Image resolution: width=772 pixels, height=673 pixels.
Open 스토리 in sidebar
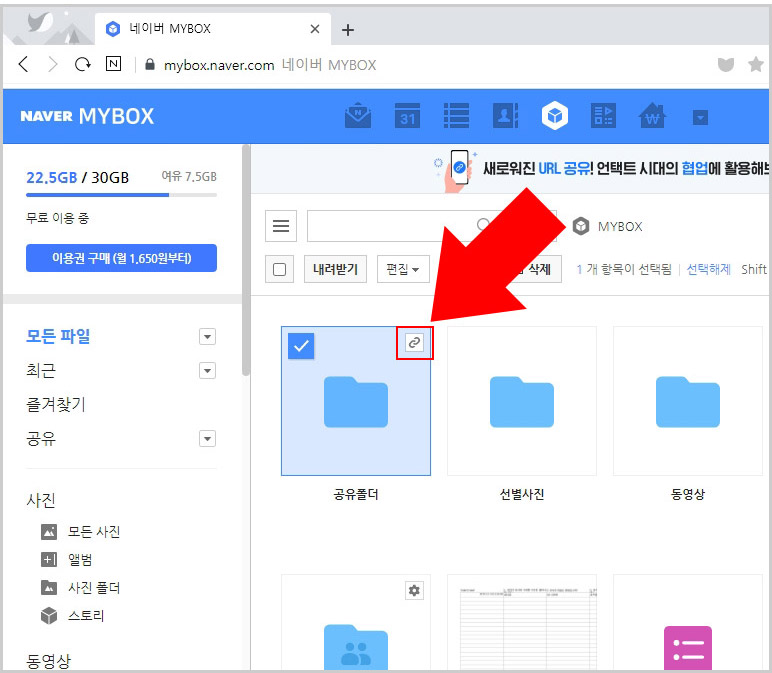click(x=73, y=616)
